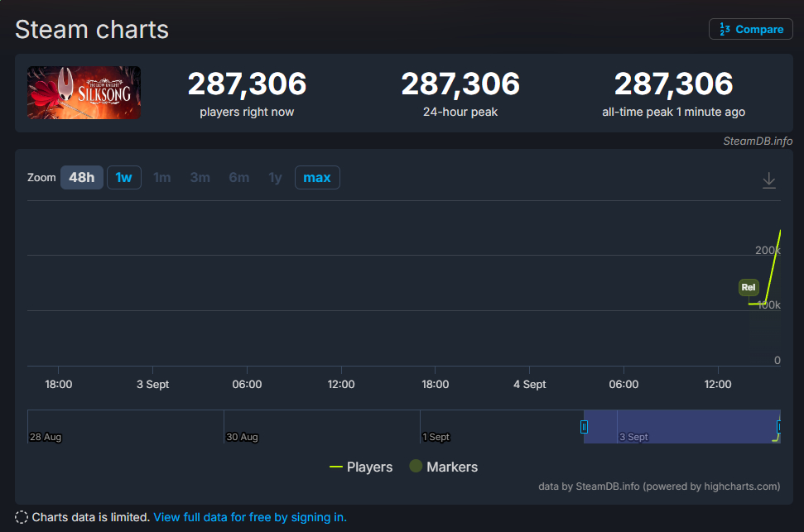The height and width of the screenshot is (532, 804).
Task: Click right navigator range handle
Action: [779, 426]
